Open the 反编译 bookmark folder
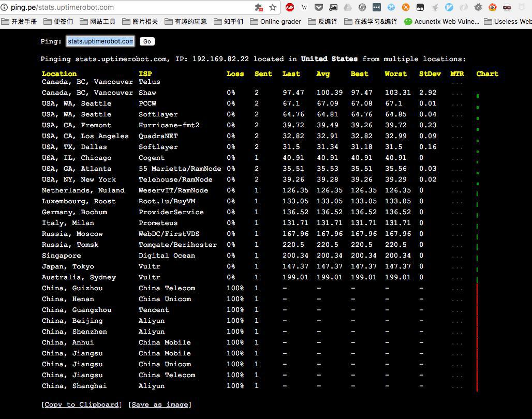 [x=322, y=22]
